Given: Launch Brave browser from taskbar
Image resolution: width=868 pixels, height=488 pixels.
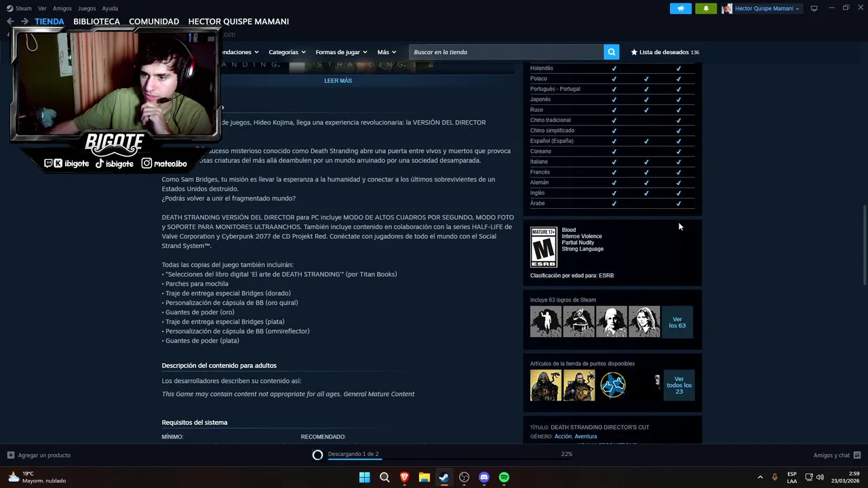Looking at the screenshot, I should [404, 477].
